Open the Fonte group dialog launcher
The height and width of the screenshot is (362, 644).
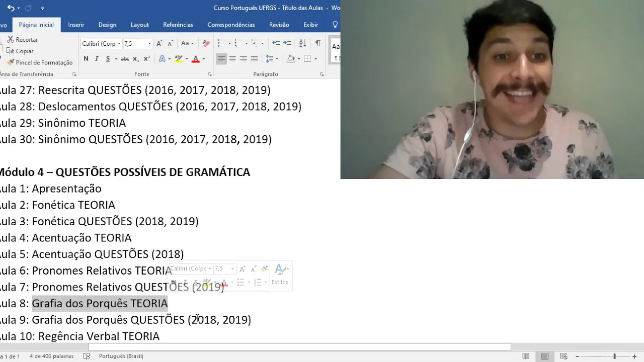[x=210, y=74]
